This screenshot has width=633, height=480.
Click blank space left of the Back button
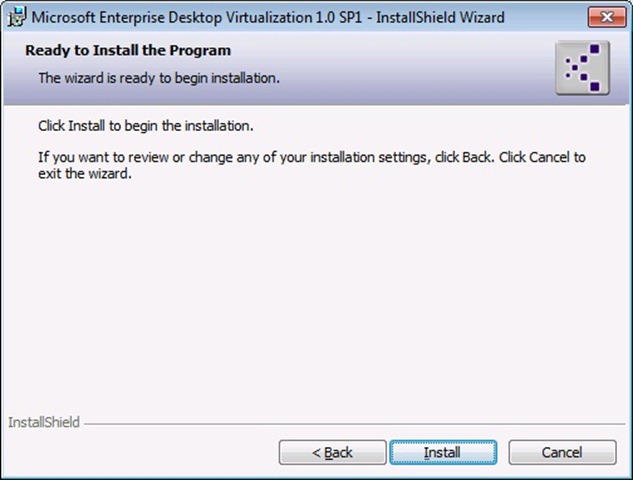[140, 452]
